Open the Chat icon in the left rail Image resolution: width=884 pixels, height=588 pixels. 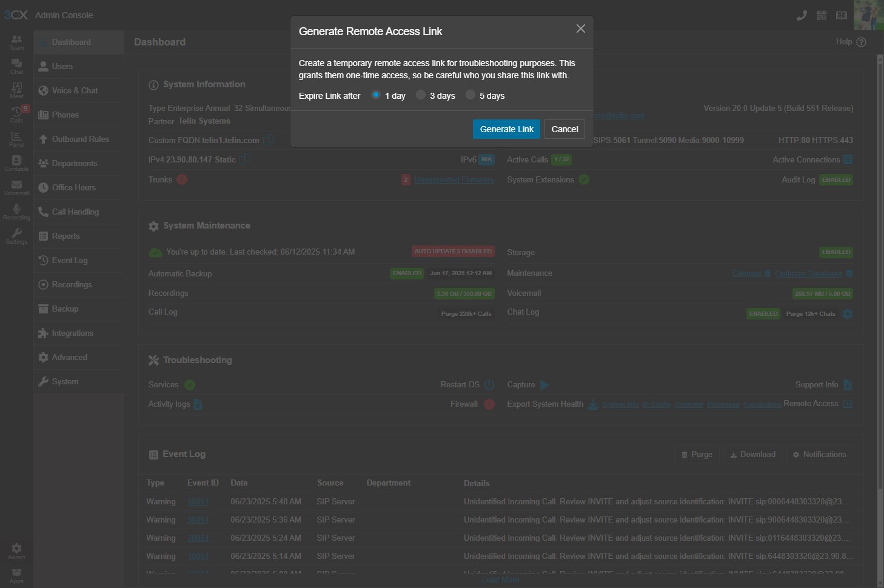point(16,66)
